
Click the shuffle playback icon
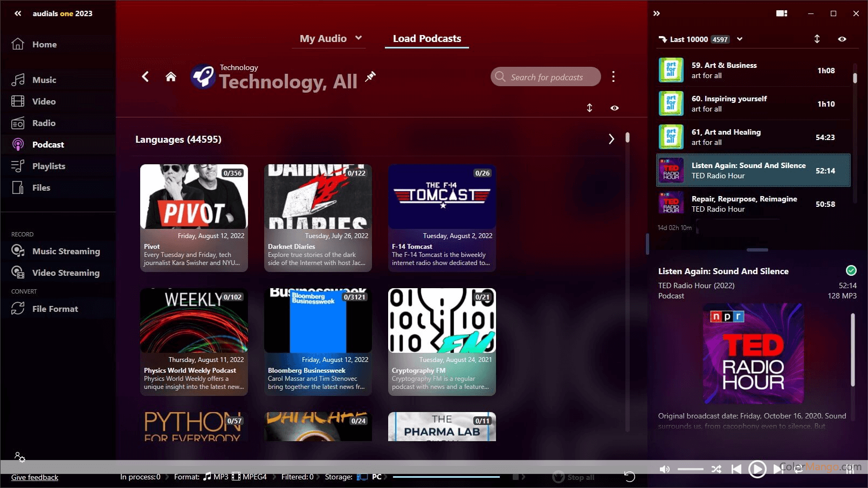click(716, 469)
